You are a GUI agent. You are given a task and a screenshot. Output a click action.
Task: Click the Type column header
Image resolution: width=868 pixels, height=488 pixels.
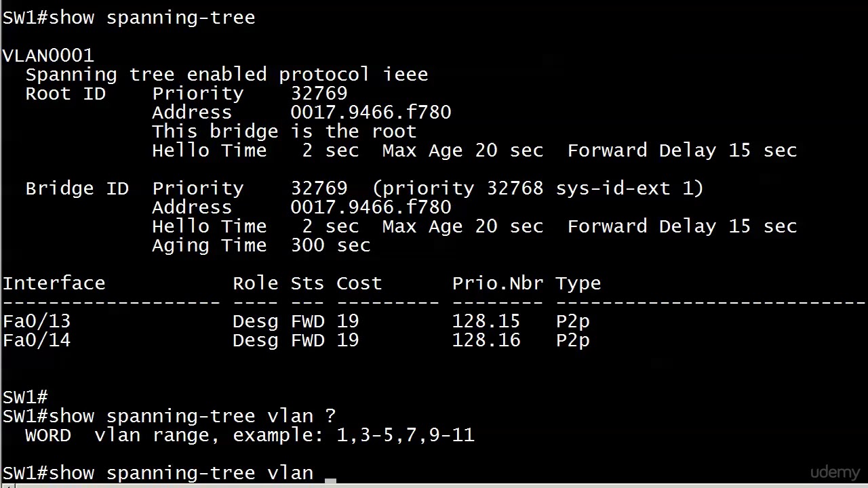pyautogui.click(x=578, y=283)
